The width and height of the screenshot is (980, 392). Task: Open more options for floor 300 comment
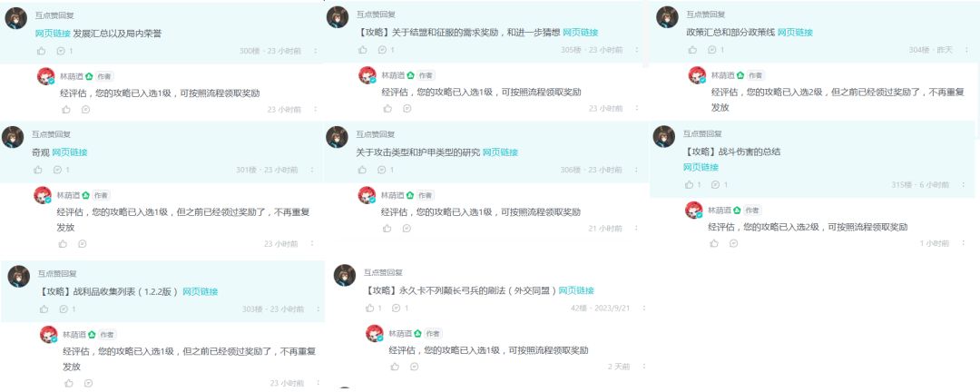point(316,51)
